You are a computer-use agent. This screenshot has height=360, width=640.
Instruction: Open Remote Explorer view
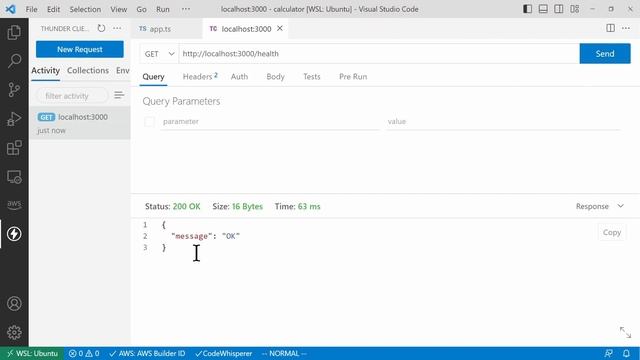(x=14, y=177)
